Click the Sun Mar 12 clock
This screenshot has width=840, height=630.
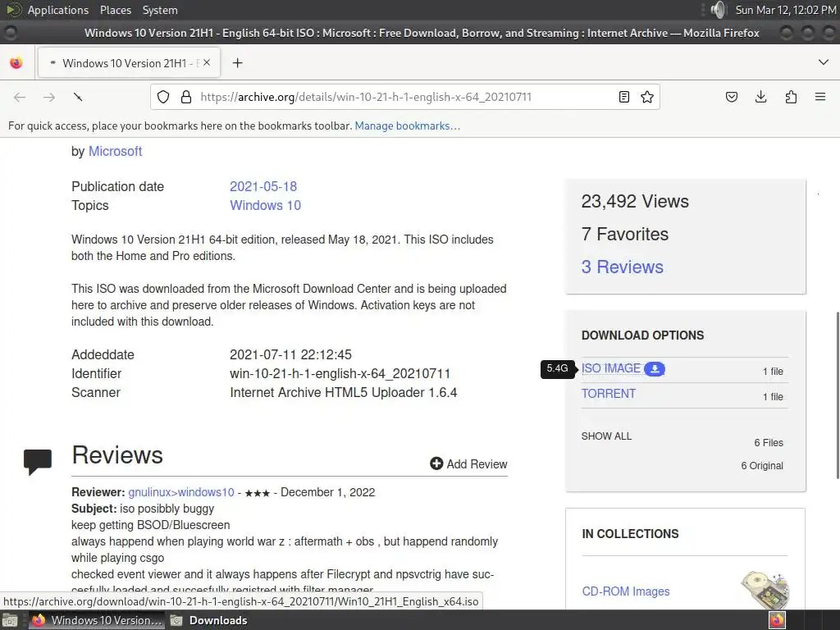pos(786,10)
